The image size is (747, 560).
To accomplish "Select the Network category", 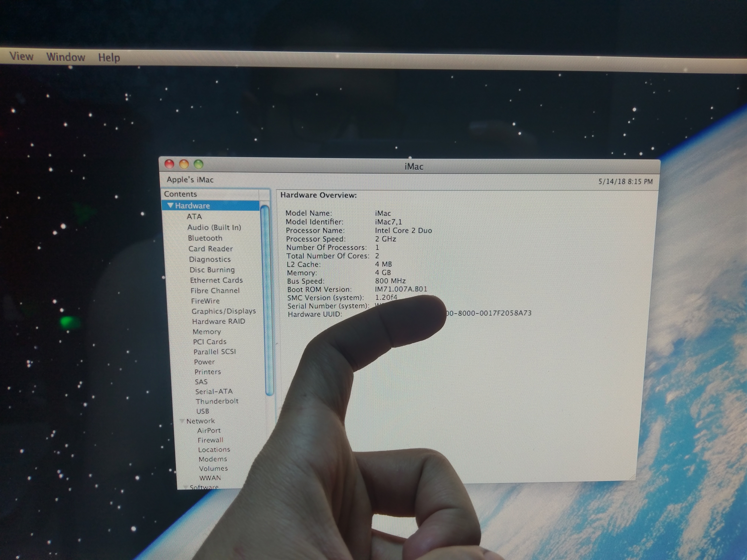I will 200,421.
